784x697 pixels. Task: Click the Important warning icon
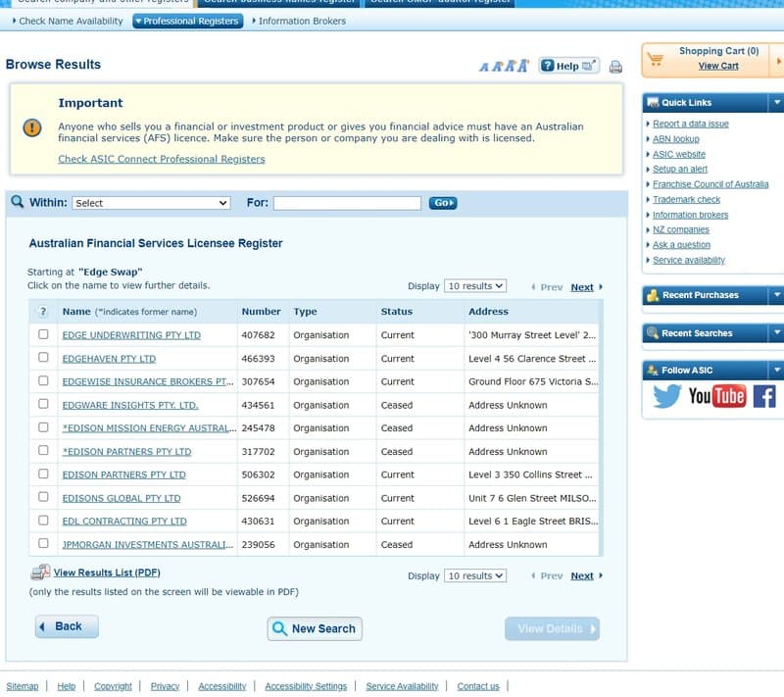point(32,128)
